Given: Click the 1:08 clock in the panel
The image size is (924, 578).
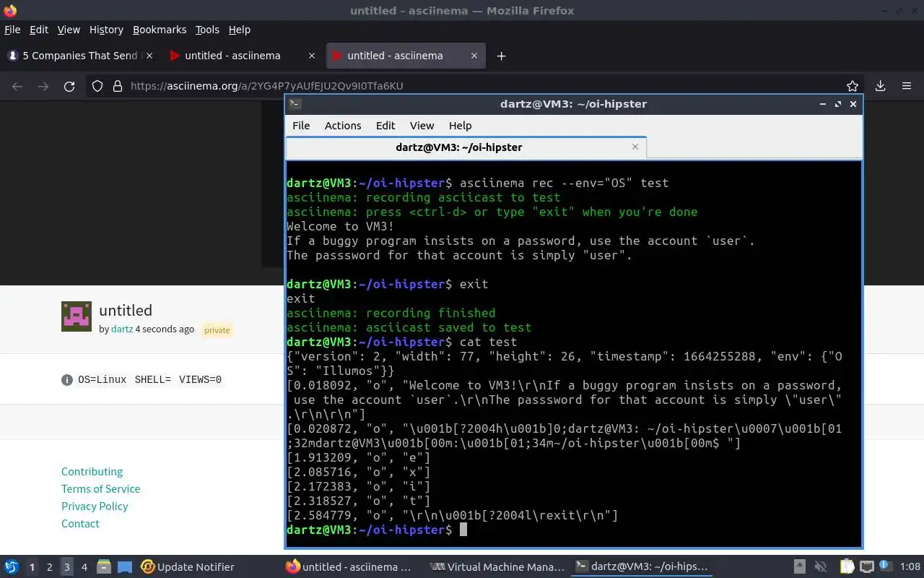Looking at the screenshot, I should tap(910, 567).
